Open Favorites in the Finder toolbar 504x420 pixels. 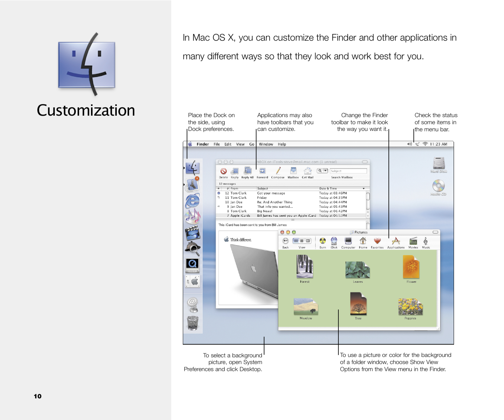click(377, 243)
